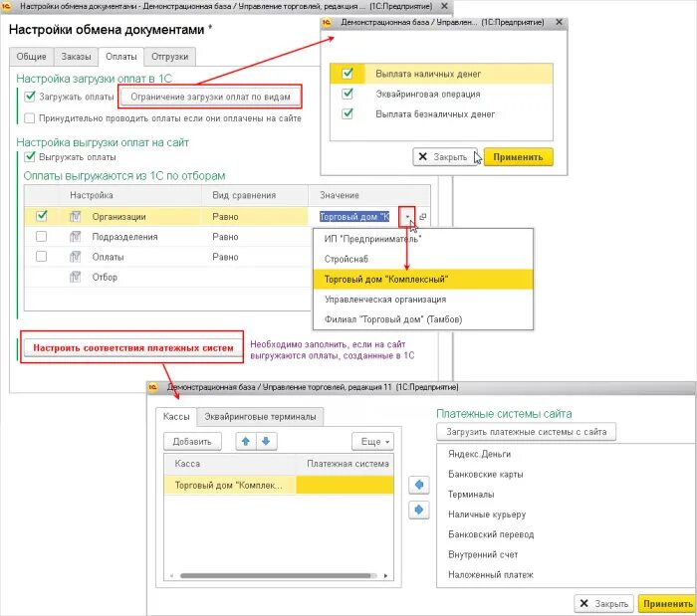This screenshot has height=616, width=697.
Task: Click the move up arrow icon
Action: (245, 442)
